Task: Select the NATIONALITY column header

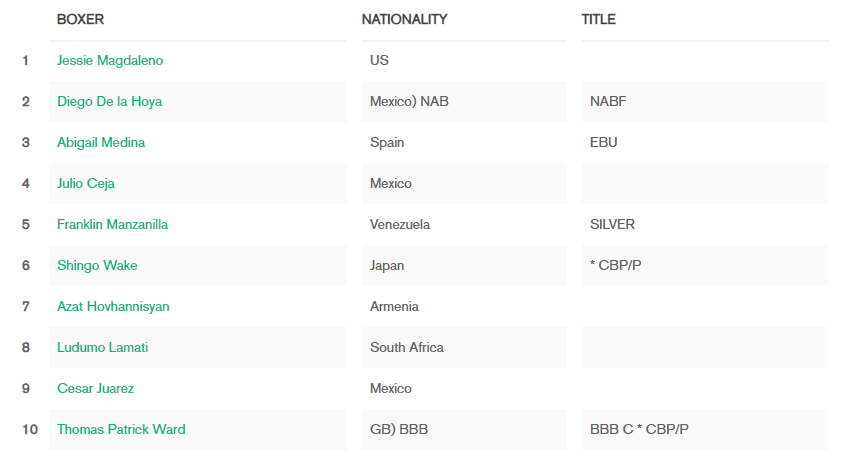Action: coord(404,19)
